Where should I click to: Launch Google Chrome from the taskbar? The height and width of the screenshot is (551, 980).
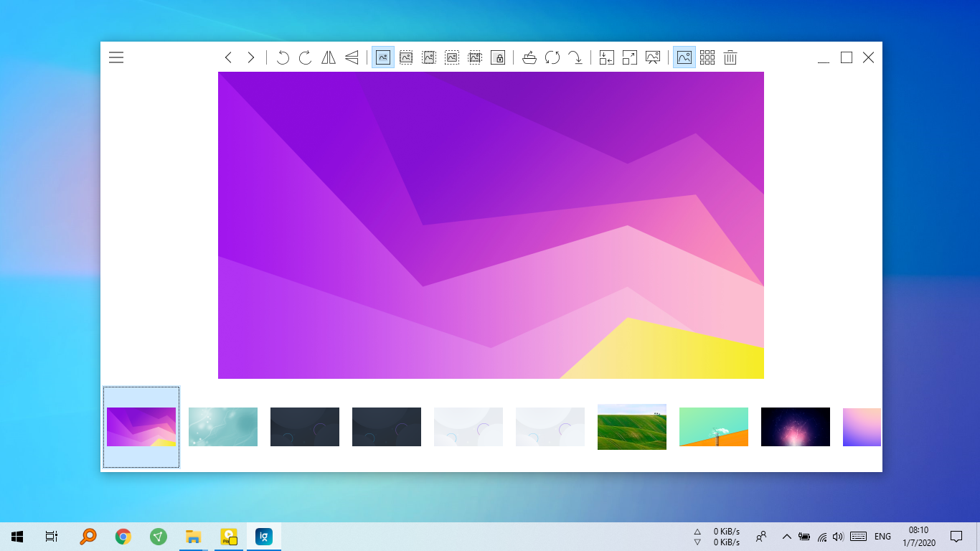pyautogui.click(x=123, y=537)
